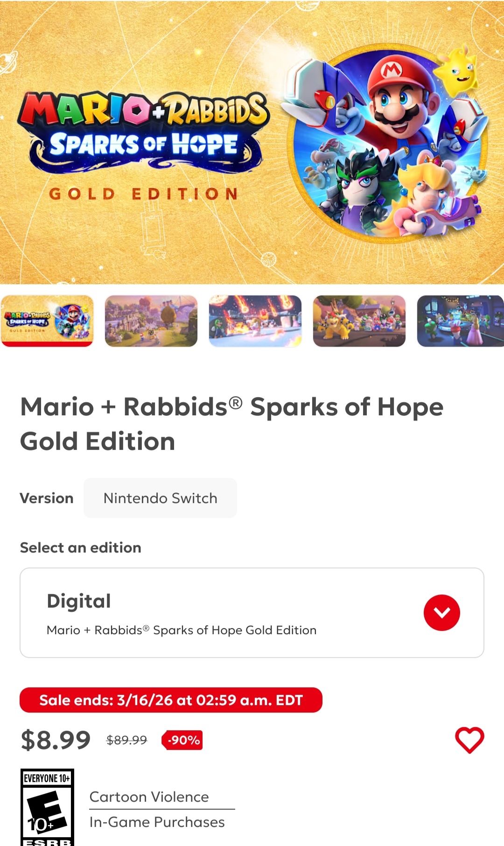
Task: View the Gold Edition logo thumbnail
Action: (47, 321)
